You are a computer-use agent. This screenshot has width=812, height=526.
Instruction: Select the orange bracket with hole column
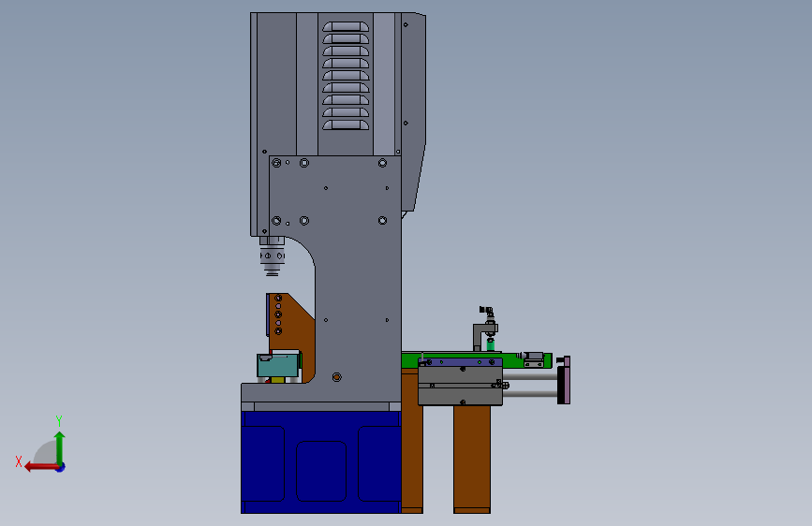(x=291, y=337)
